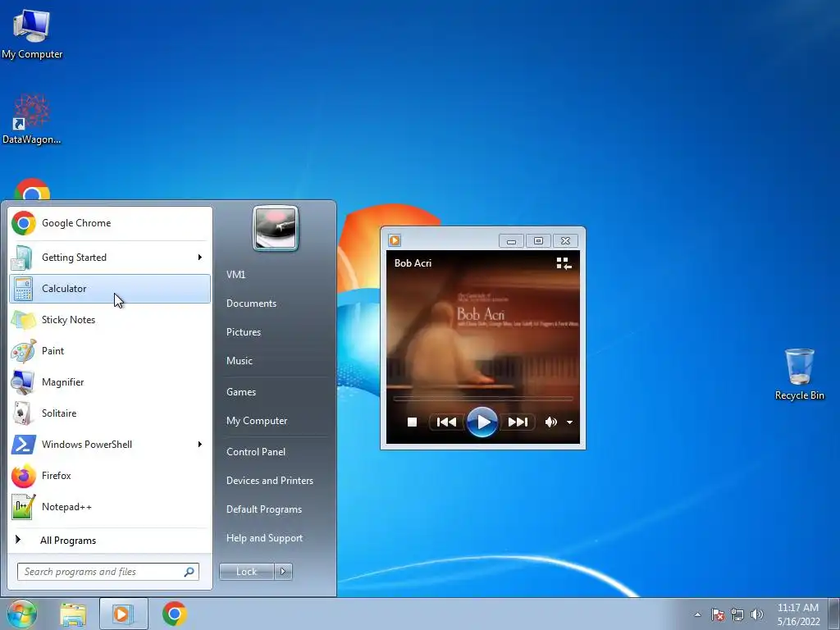This screenshot has height=630, width=840.
Task: Click the user account picture in Start menu
Action: 276,228
